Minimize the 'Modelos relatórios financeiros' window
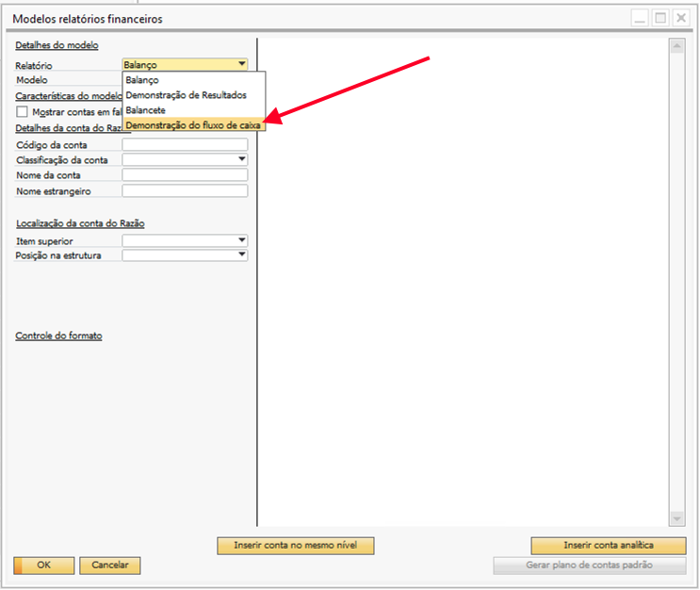Viewport: 700px width, 590px height. [x=640, y=18]
